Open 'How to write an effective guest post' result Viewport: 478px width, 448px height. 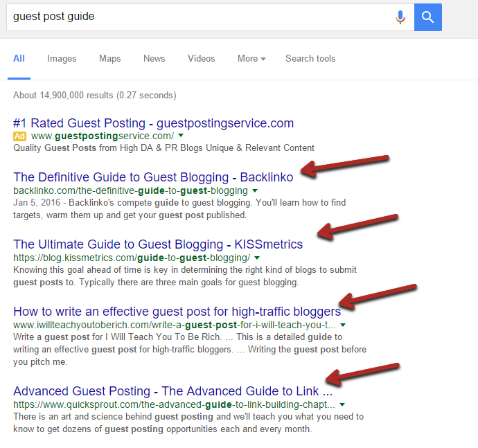pos(177,312)
